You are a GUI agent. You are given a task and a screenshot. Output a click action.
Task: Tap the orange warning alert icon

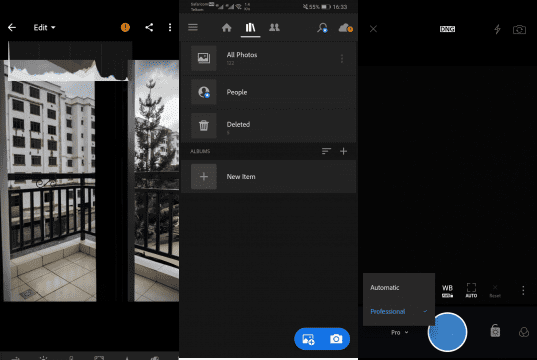click(x=125, y=27)
